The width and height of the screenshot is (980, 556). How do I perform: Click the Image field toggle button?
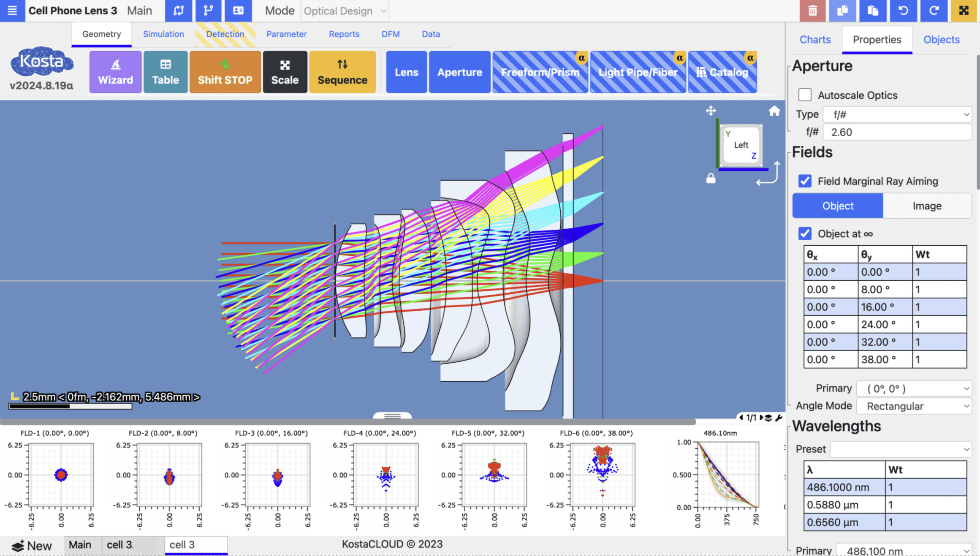click(x=927, y=206)
